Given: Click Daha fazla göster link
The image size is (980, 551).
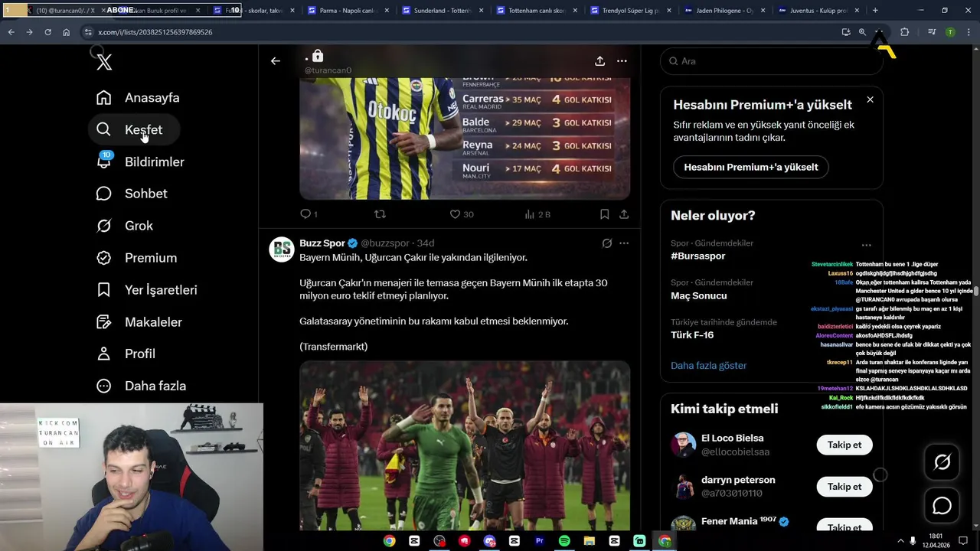Looking at the screenshot, I should pyautogui.click(x=708, y=366).
